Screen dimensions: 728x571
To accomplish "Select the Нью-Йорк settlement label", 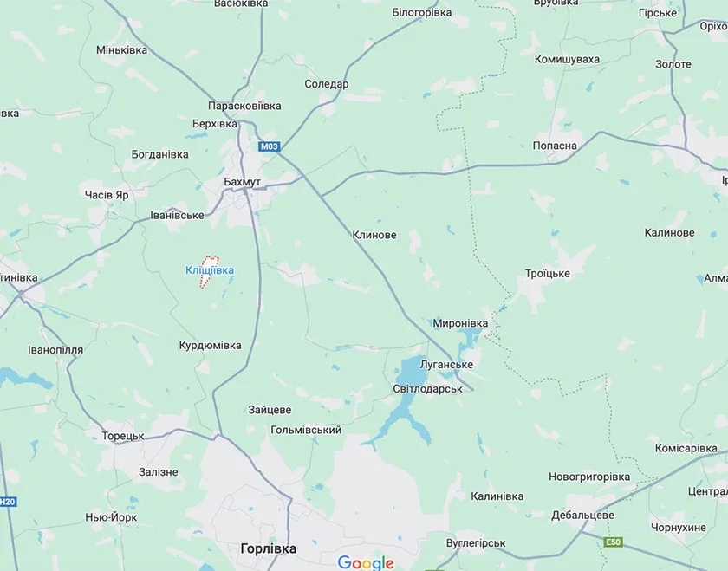I will click(x=111, y=517).
